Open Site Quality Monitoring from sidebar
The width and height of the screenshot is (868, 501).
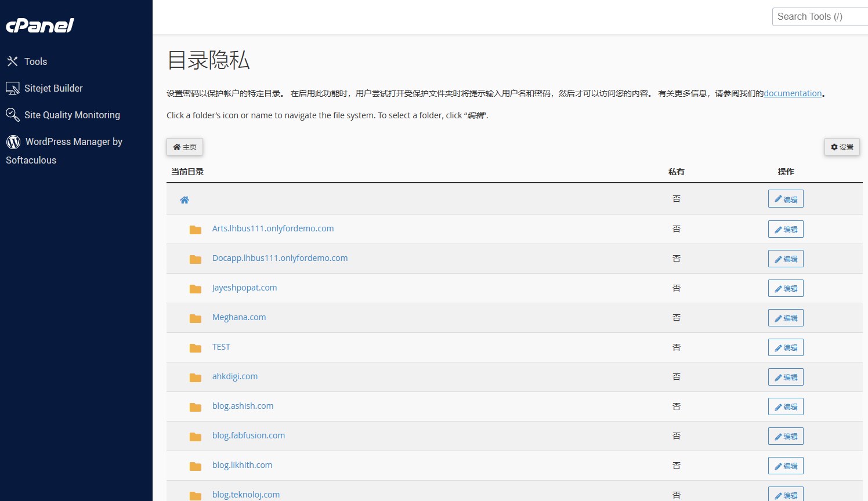72,115
